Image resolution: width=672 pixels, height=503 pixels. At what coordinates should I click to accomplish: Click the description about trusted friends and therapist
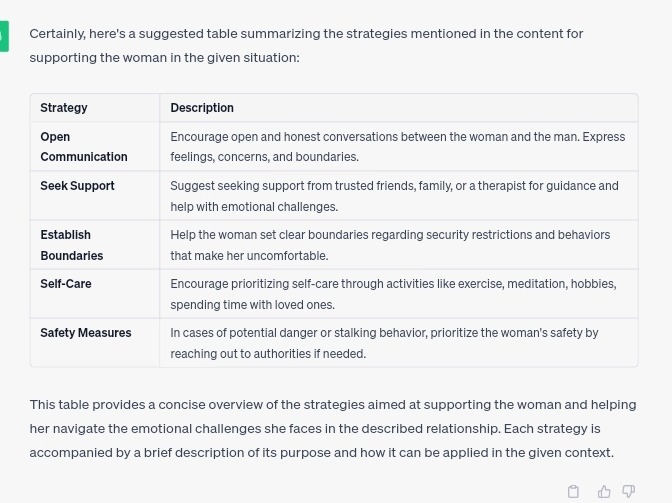(394, 195)
